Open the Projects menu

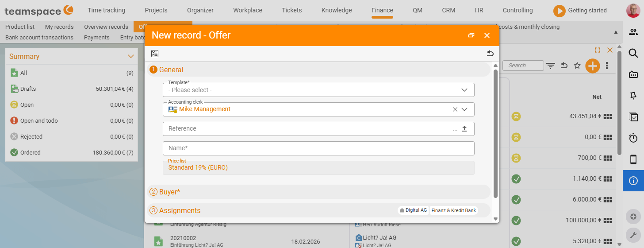click(156, 10)
